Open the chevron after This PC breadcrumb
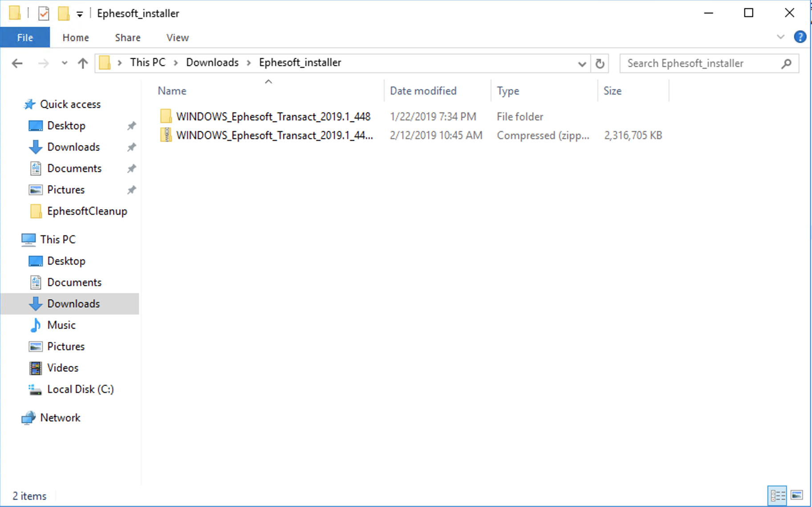 (176, 63)
